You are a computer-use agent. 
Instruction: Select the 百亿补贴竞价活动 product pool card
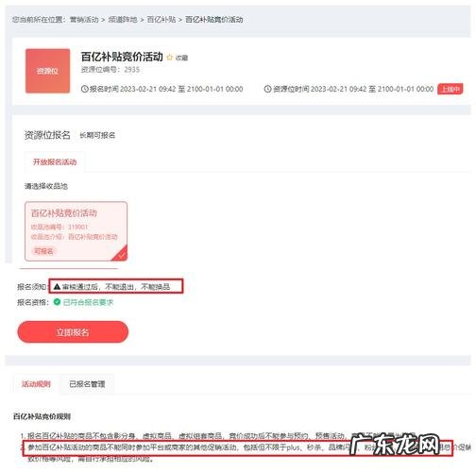(76, 231)
